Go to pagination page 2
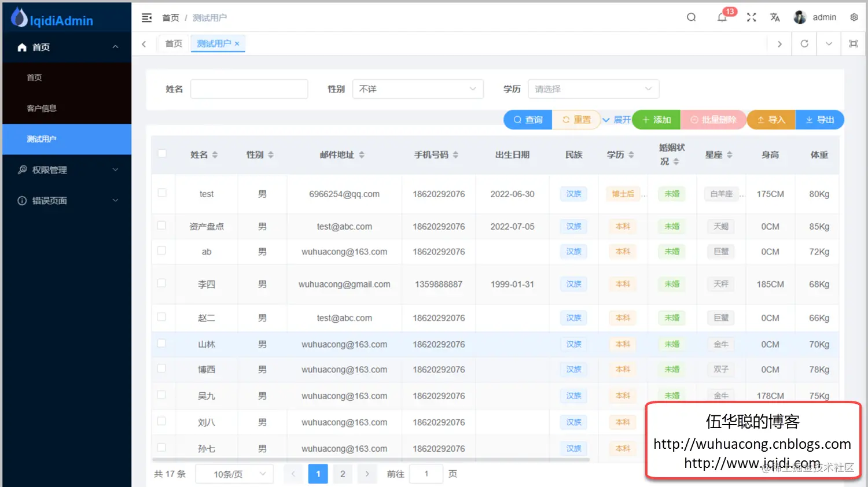This screenshot has height=487, width=868. click(x=343, y=474)
